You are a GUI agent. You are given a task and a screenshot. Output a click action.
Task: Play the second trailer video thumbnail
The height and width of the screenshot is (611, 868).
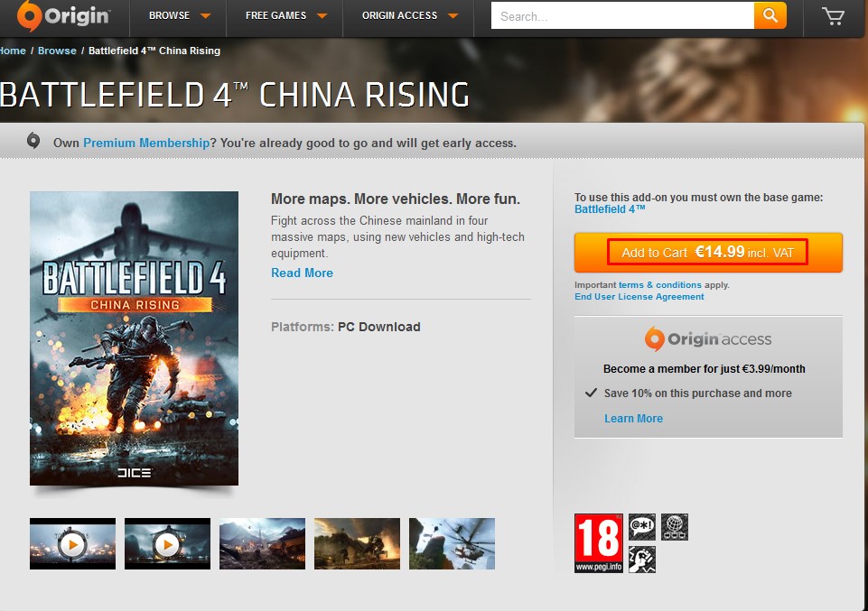coord(167,543)
